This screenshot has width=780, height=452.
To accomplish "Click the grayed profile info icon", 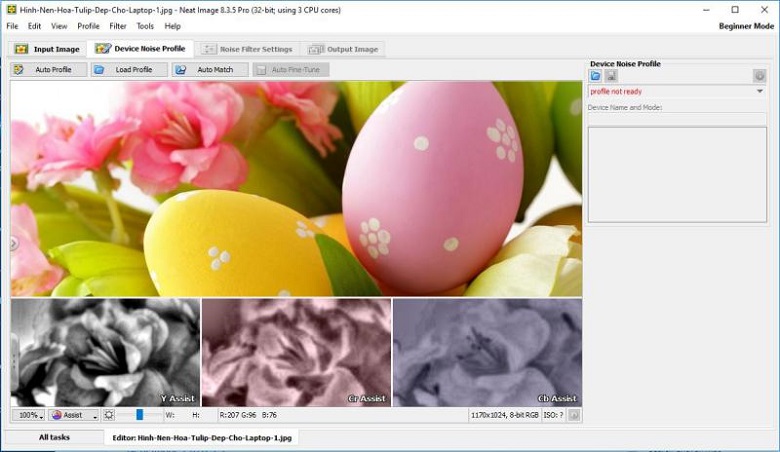I will 759,76.
